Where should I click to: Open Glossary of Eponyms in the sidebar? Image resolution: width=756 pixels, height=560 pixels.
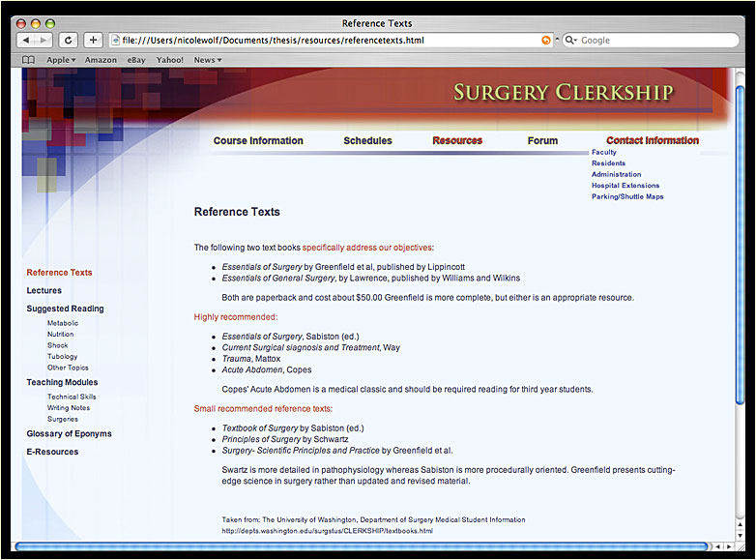(x=69, y=433)
